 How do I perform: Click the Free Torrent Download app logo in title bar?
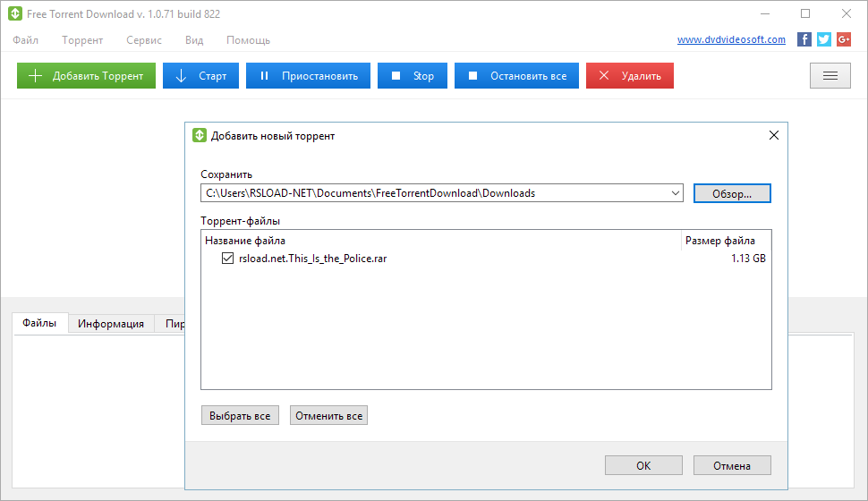tap(15, 13)
